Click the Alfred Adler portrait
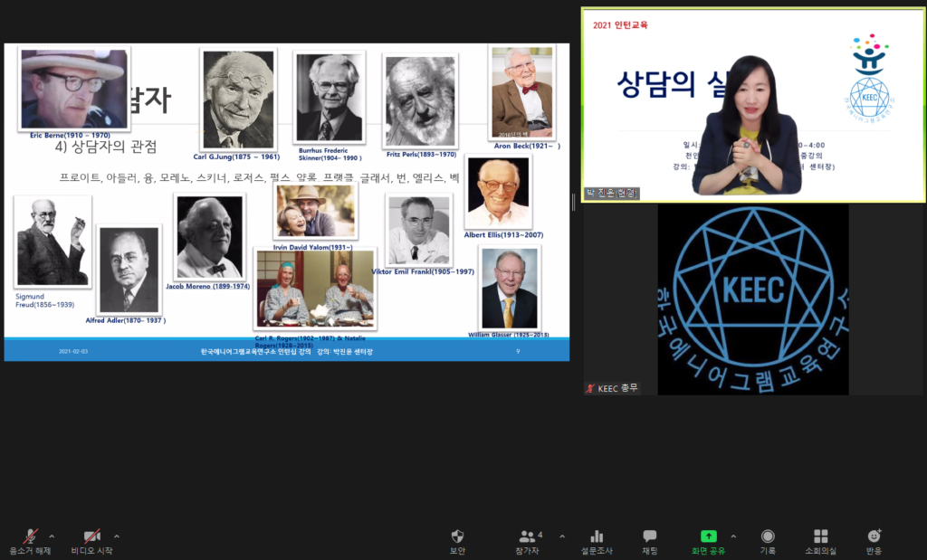927x560 pixels. pyautogui.click(x=129, y=270)
